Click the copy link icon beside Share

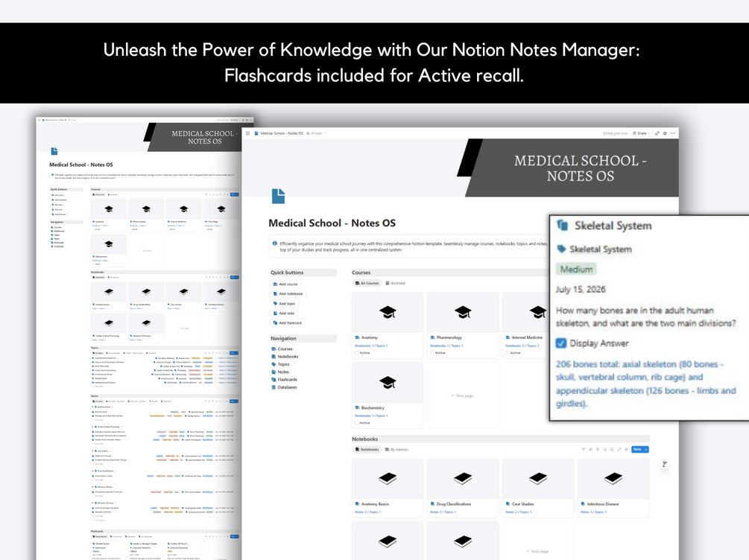point(657,133)
